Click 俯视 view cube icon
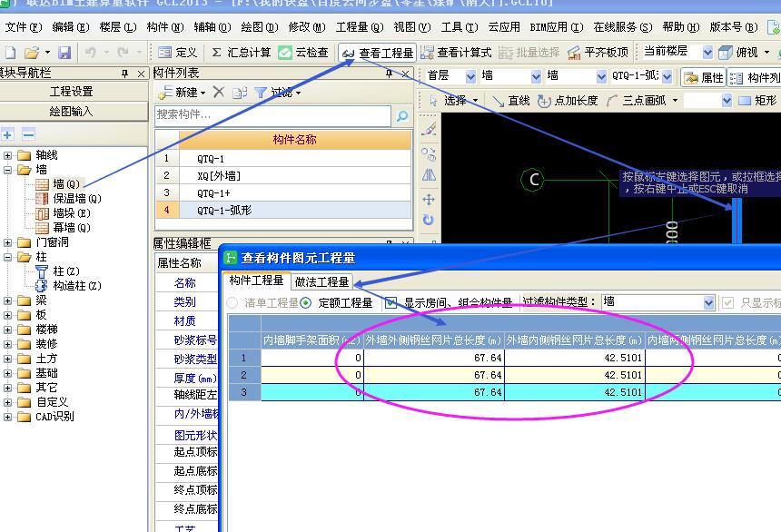 click(726, 53)
